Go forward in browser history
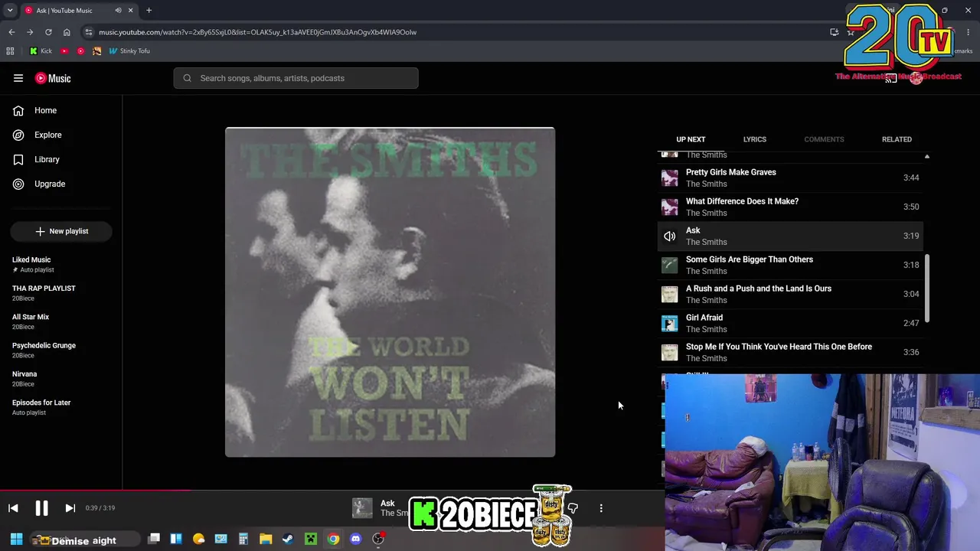980x551 pixels. click(30, 32)
